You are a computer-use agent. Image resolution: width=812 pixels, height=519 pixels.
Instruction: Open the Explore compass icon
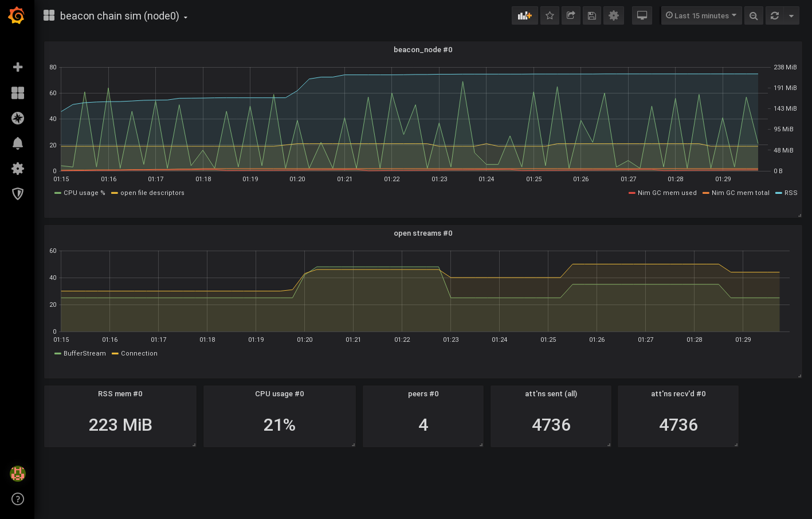18,118
